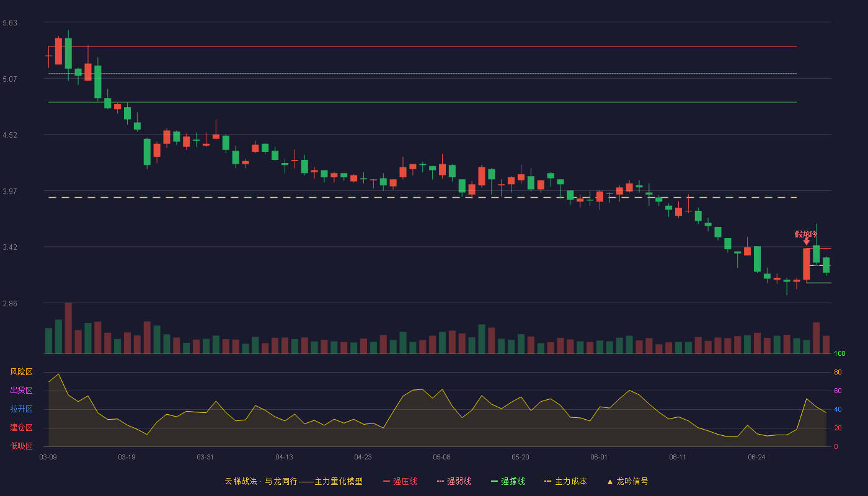The image size is (868, 496).
Task: Select the 拉升区 zone label
Action: coord(21,409)
